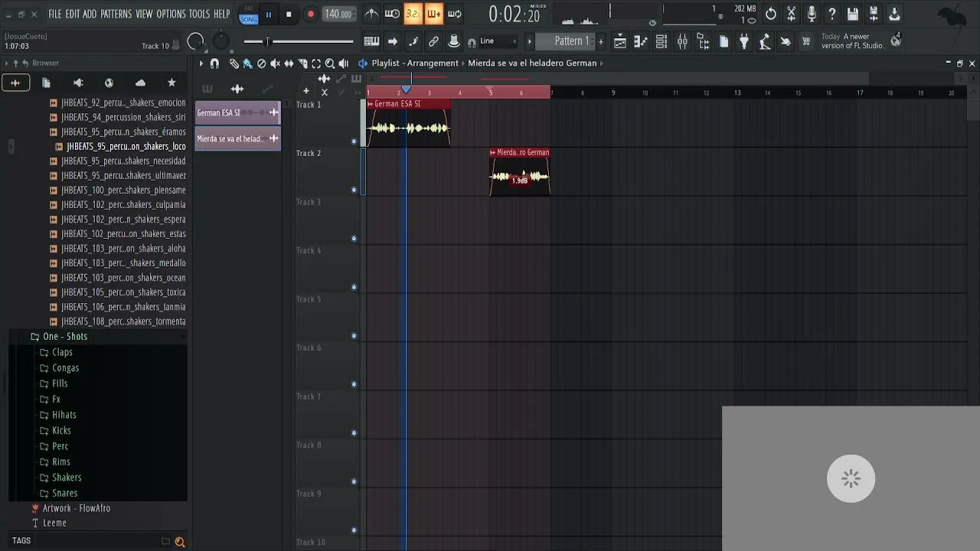Toggle typing keyboard to piano icon
This screenshot has height=551, width=980.
(371, 41)
